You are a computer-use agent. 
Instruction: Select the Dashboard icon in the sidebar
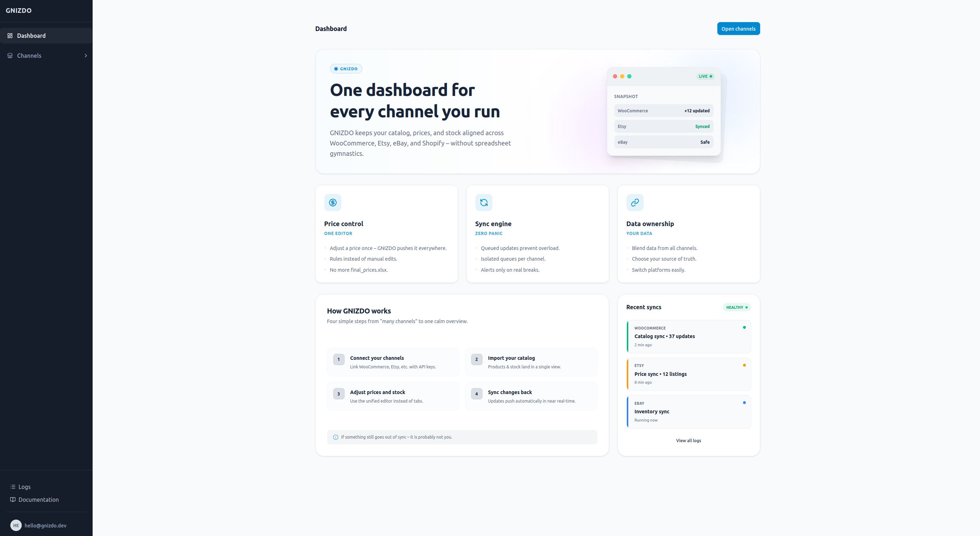10,35
